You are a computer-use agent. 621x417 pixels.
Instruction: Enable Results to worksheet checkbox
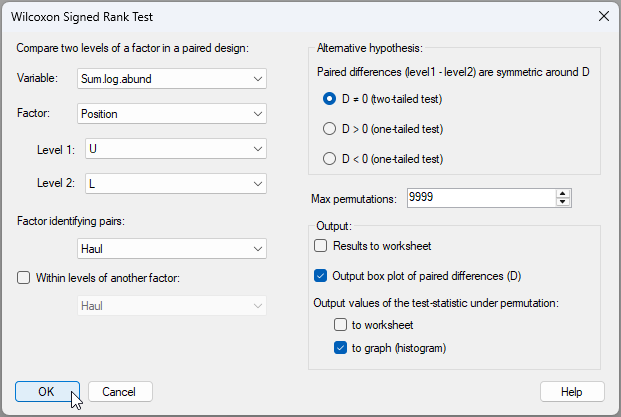pyautogui.click(x=321, y=246)
